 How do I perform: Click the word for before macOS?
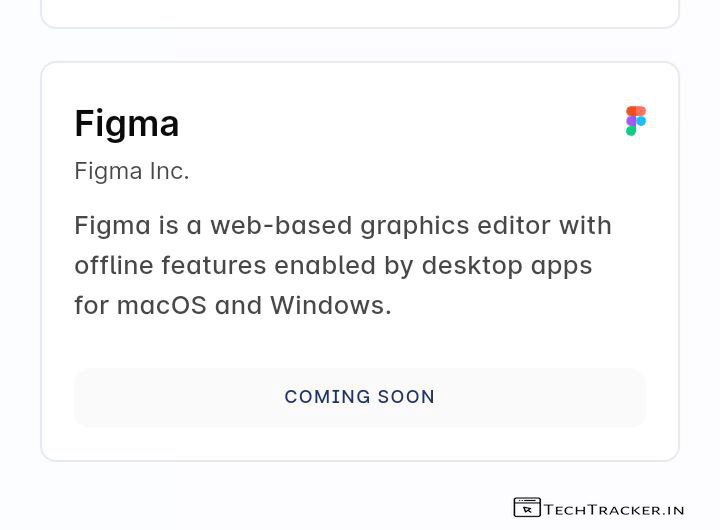tap(91, 305)
